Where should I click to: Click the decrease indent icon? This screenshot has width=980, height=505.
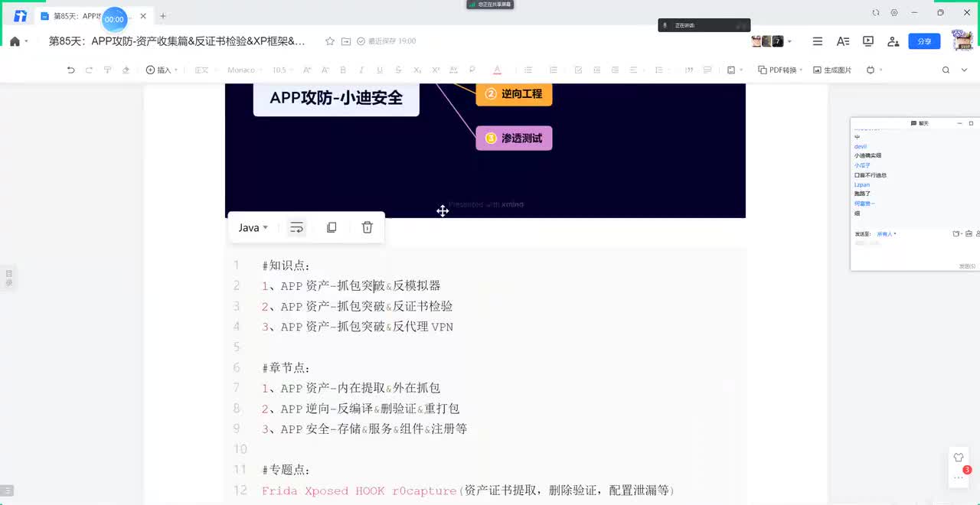click(x=596, y=70)
